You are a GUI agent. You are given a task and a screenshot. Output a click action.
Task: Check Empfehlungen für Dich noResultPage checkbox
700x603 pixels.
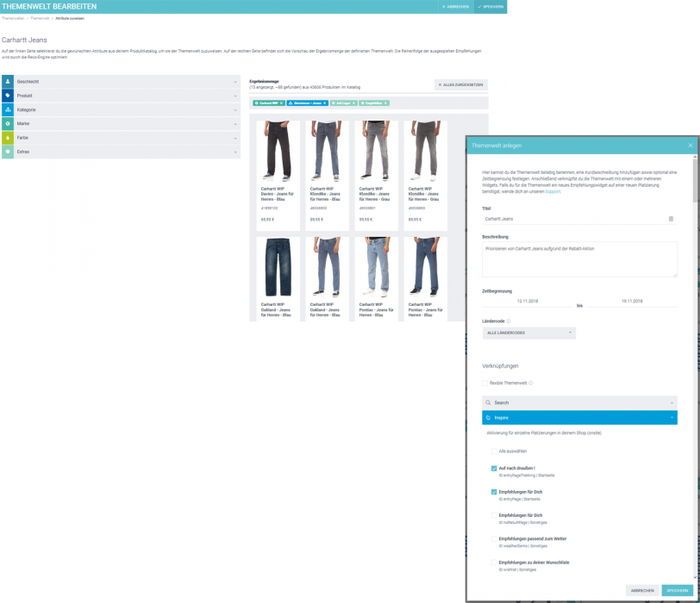(x=494, y=515)
